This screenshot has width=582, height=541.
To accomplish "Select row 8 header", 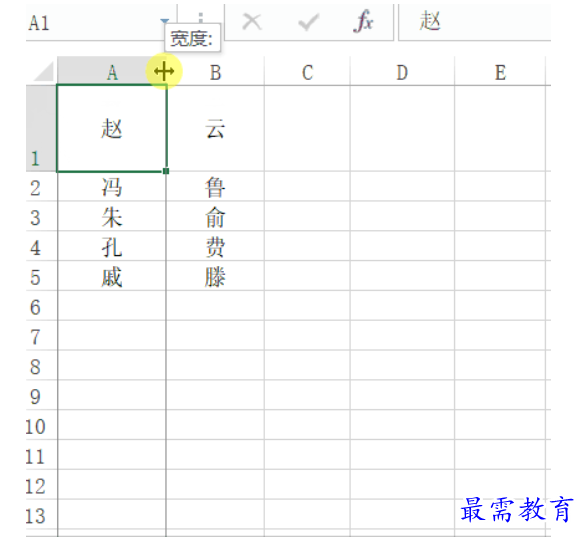I will click(x=41, y=365).
